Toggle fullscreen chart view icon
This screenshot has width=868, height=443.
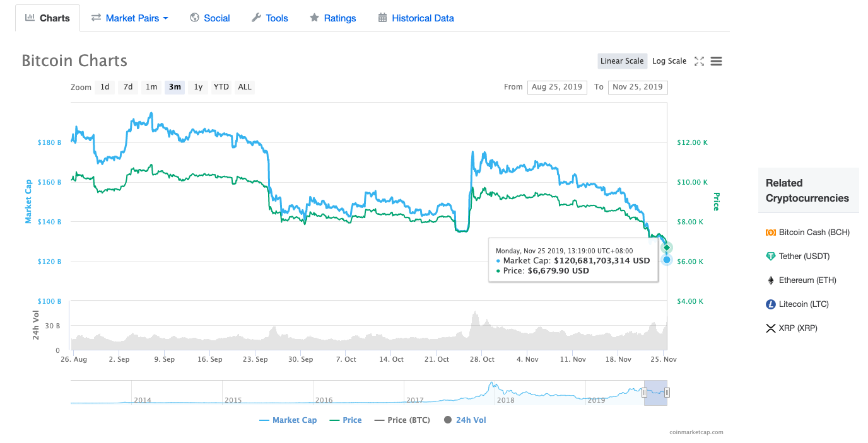[699, 61]
